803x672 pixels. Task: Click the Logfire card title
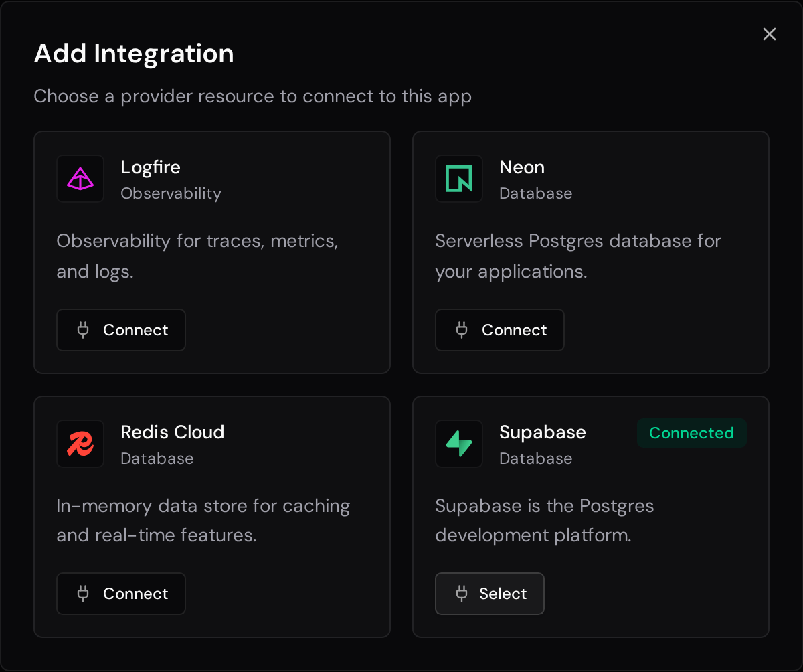click(151, 167)
